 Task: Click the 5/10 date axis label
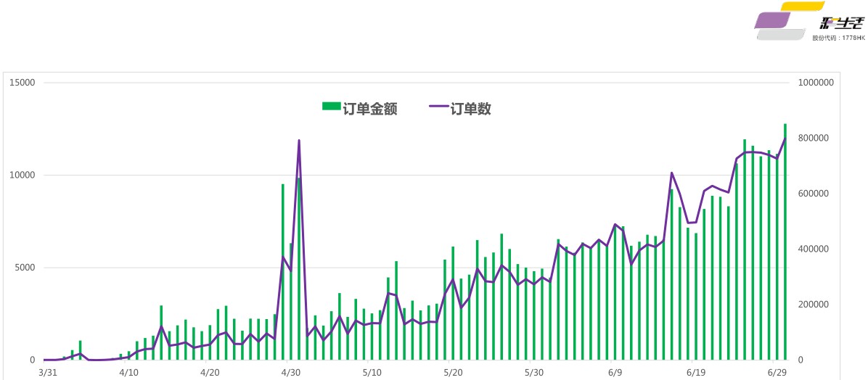(372, 372)
